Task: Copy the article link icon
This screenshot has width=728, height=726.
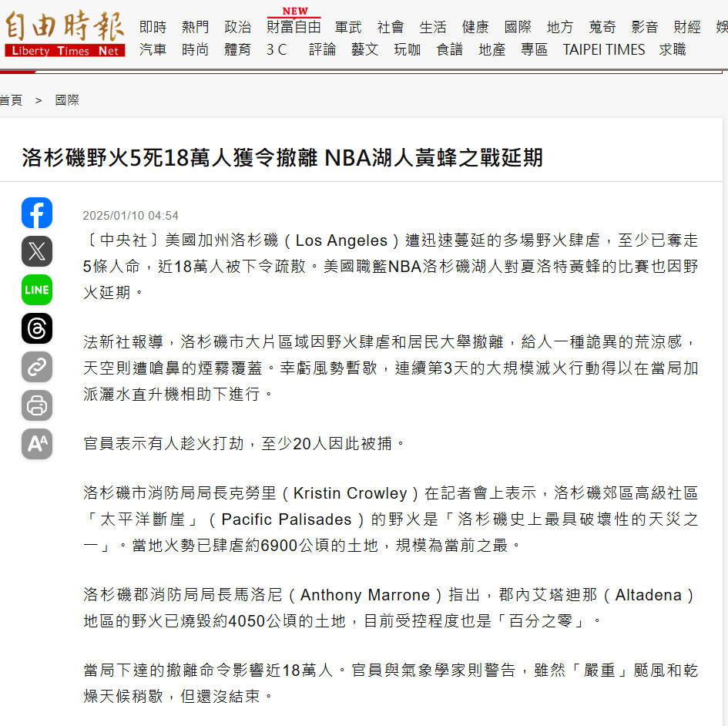Action: 37,367
